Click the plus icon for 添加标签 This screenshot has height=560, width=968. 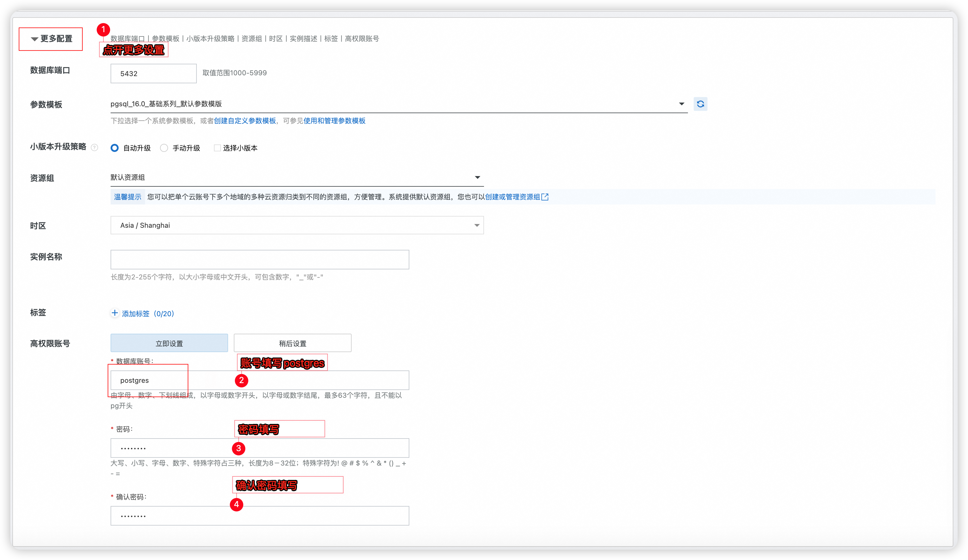click(115, 313)
